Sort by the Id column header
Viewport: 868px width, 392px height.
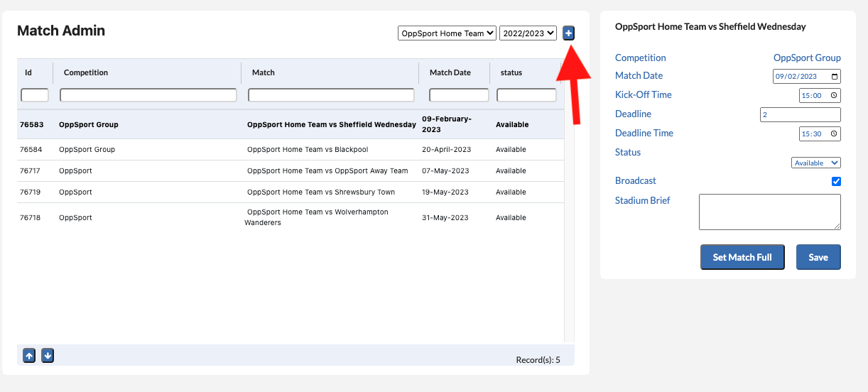(28, 72)
